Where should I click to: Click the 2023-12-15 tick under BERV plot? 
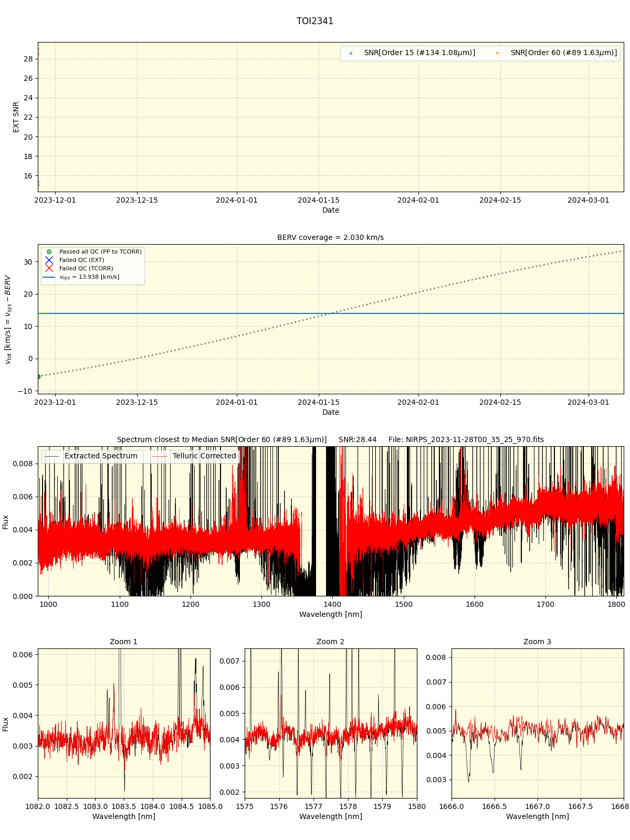pyautogui.click(x=137, y=402)
